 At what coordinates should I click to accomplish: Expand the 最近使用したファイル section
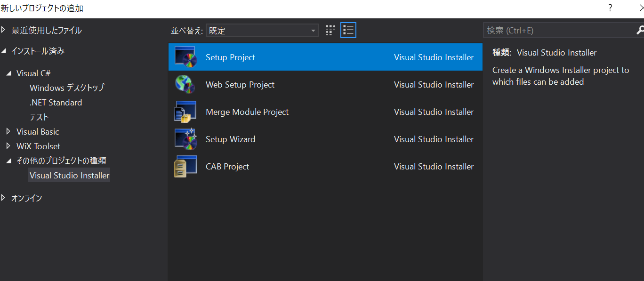point(4,30)
